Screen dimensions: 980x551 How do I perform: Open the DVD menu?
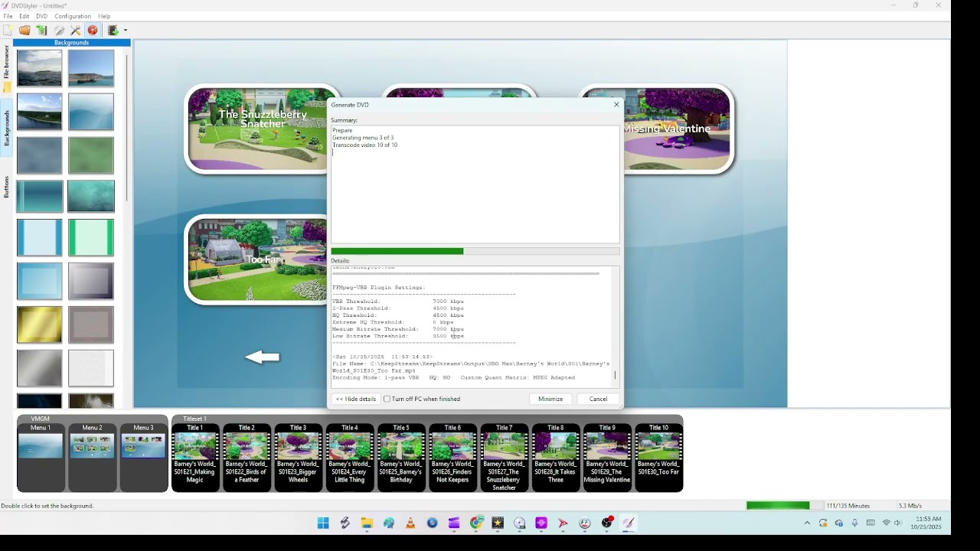[x=41, y=16]
